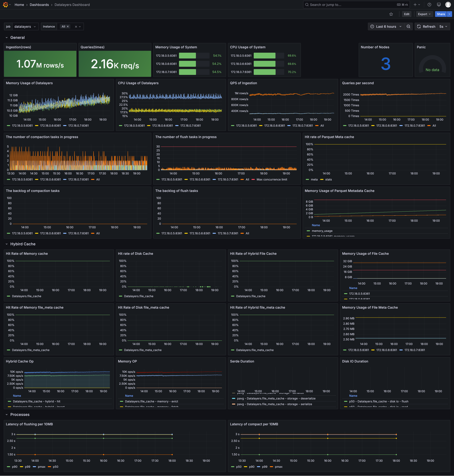Open the Last 6 hours time range dropdown
Viewport: 454px width, 476px height.
tap(386, 26)
